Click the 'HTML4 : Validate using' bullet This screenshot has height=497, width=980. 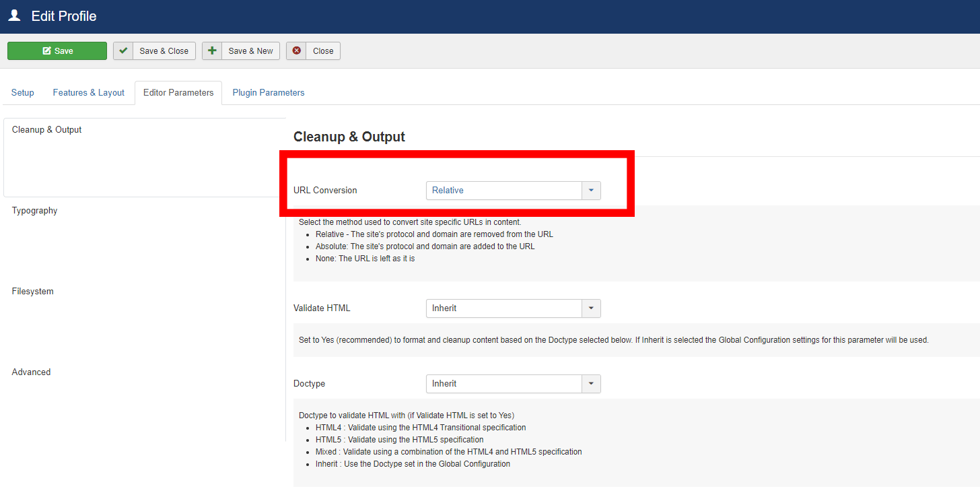421,428
